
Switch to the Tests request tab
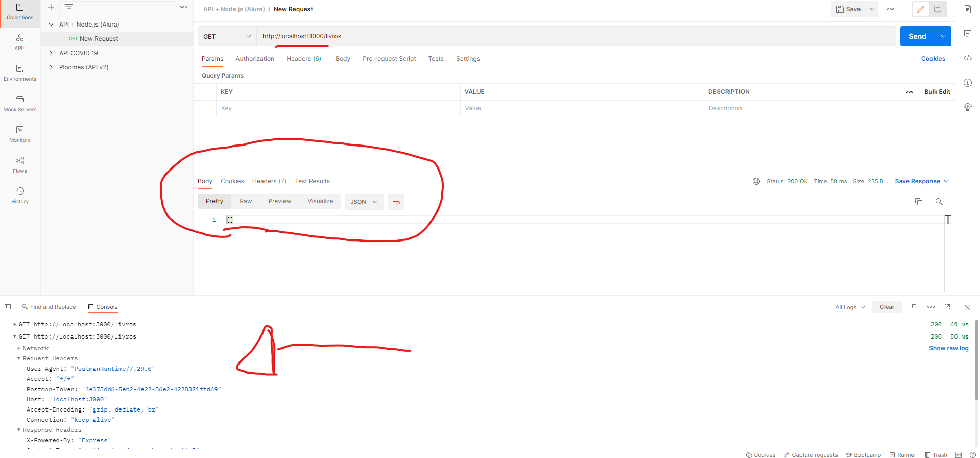[x=436, y=59]
